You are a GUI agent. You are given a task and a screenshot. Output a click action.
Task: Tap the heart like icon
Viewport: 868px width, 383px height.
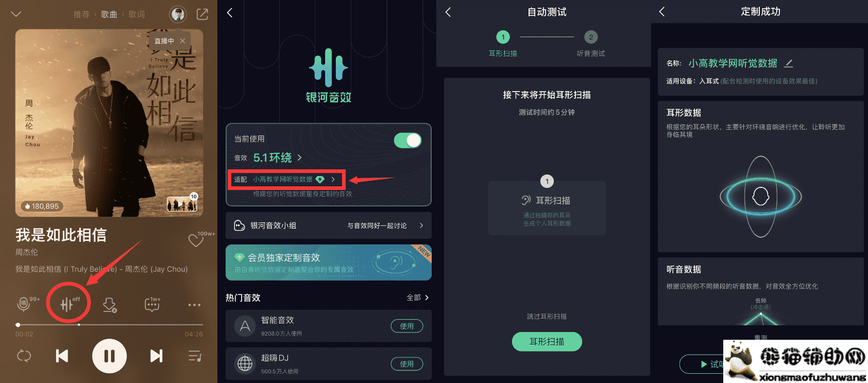pos(196,240)
